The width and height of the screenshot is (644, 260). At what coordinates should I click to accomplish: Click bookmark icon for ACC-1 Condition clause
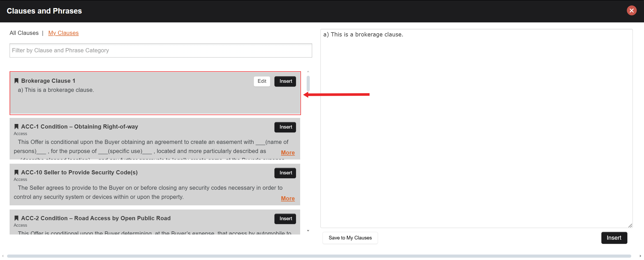pos(16,127)
